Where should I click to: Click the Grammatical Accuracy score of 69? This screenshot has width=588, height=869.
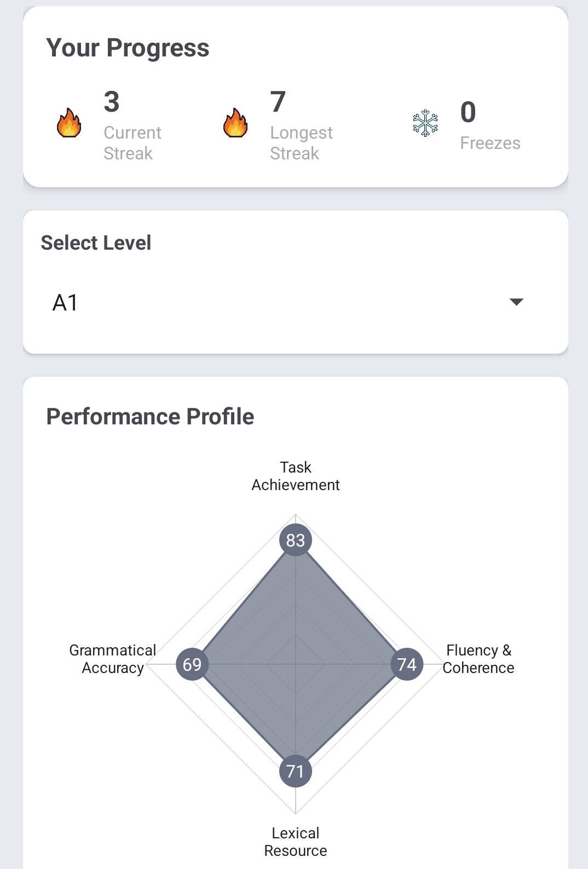coord(192,664)
